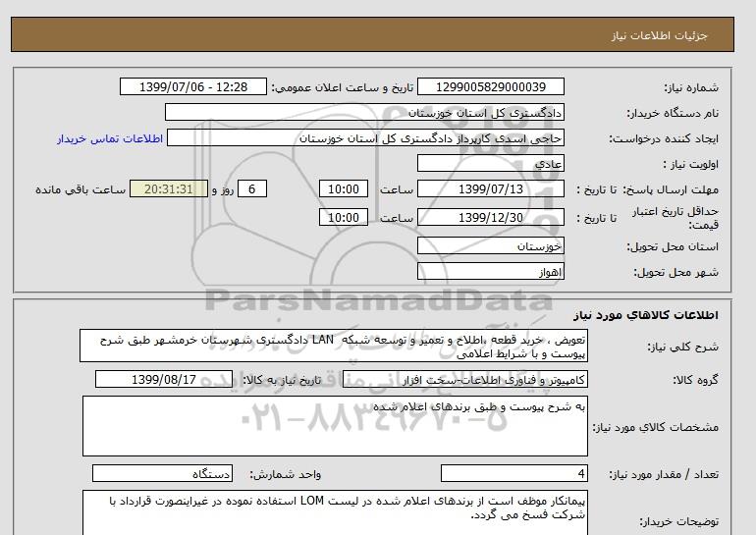
Task: Click the اطلاعات کالاهای مورد نیاز section heading
Action: coord(646,315)
